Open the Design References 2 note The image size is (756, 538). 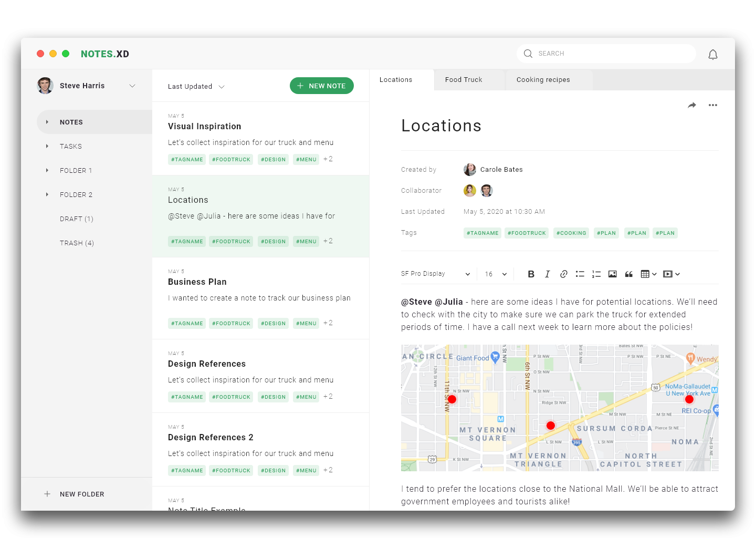(x=260, y=449)
